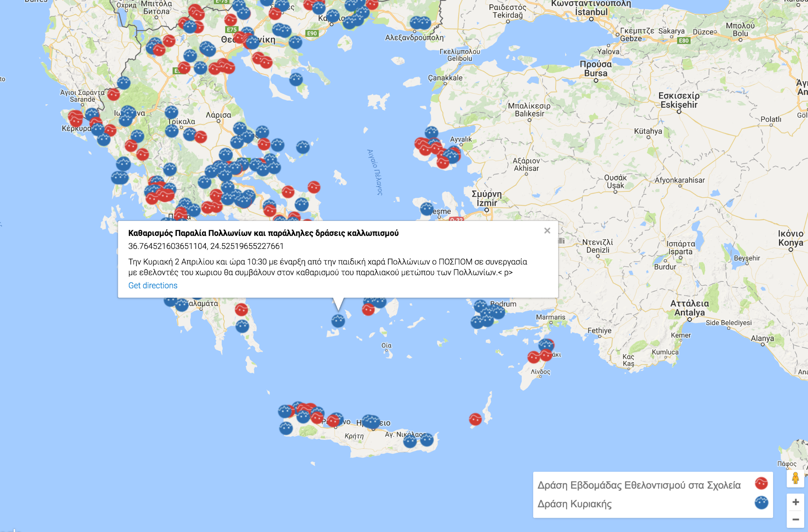Click the blue marker near Çeşme

427,208
